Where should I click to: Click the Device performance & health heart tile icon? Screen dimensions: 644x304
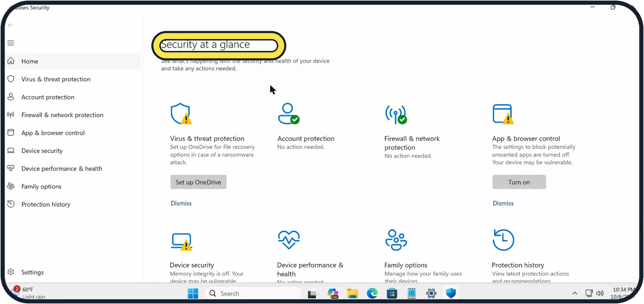pyautogui.click(x=289, y=240)
